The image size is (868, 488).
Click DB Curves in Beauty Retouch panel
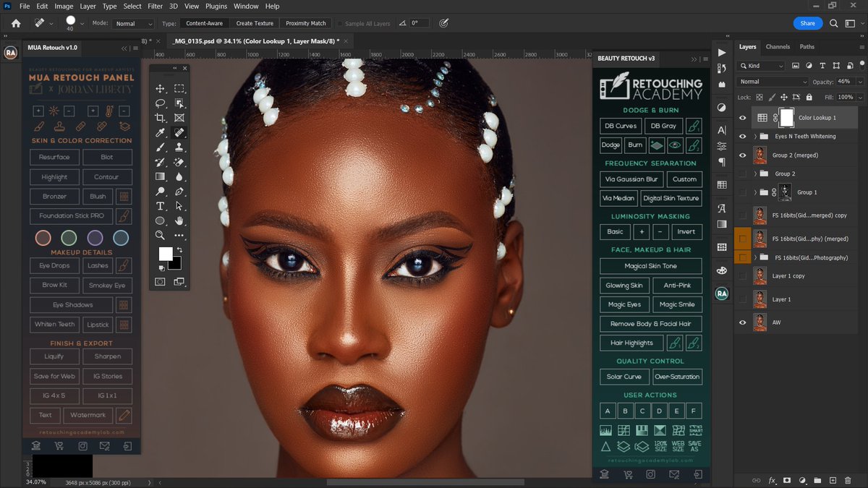[x=621, y=126]
